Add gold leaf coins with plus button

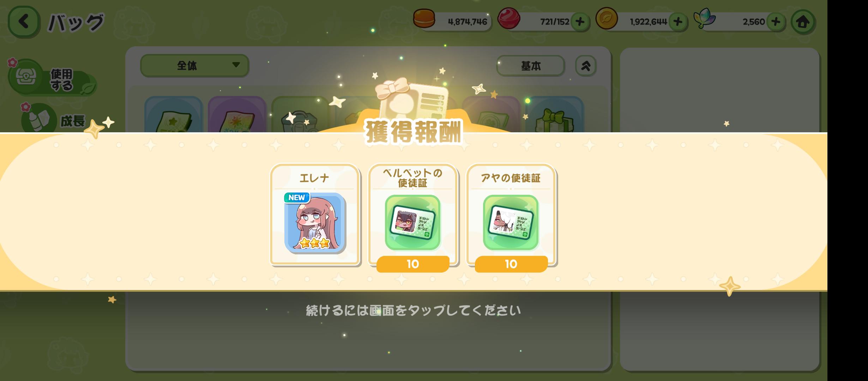(x=677, y=22)
